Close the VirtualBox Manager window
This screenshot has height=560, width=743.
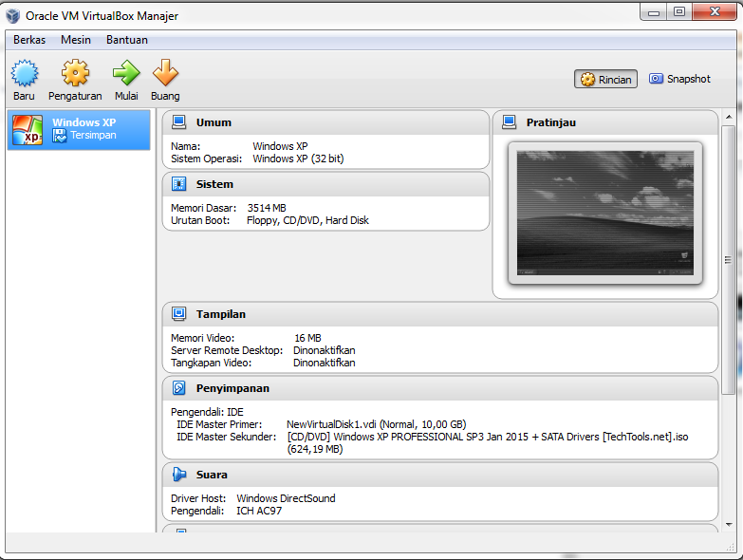[x=715, y=11]
